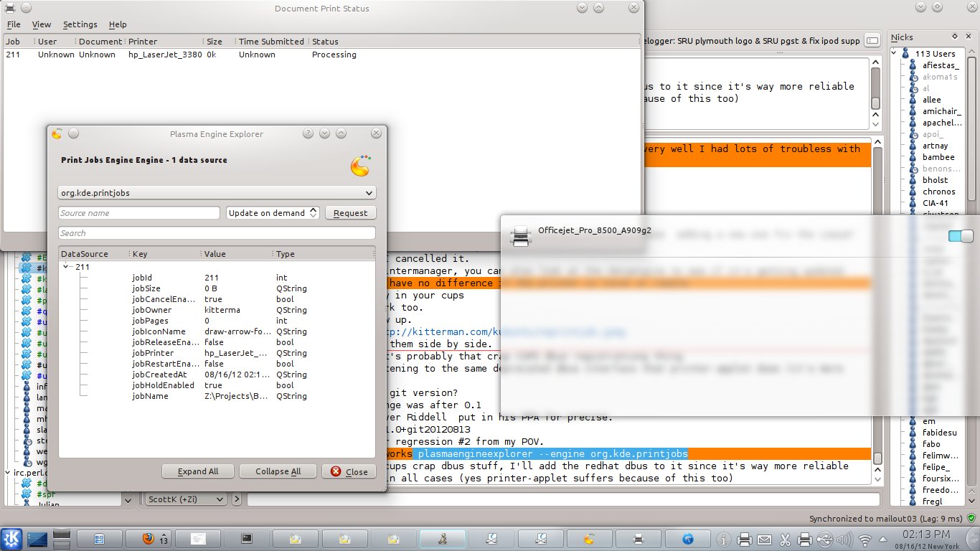Open the KDE Kickoff application launcher
This screenshot has height=551, width=980.
pyautogui.click(x=11, y=537)
